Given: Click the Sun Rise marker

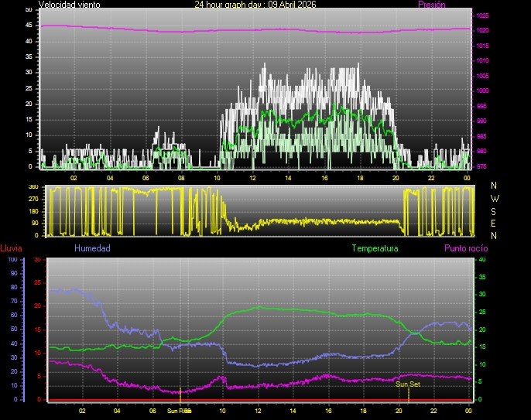Looking at the screenshot, I should click(x=179, y=411).
